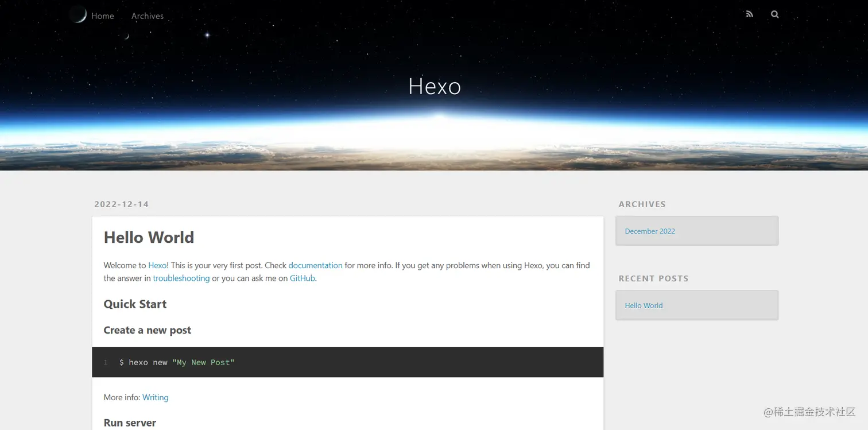Open the troubleshooting link
This screenshot has width=868, height=430.
pyautogui.click(x=181, y=278)
